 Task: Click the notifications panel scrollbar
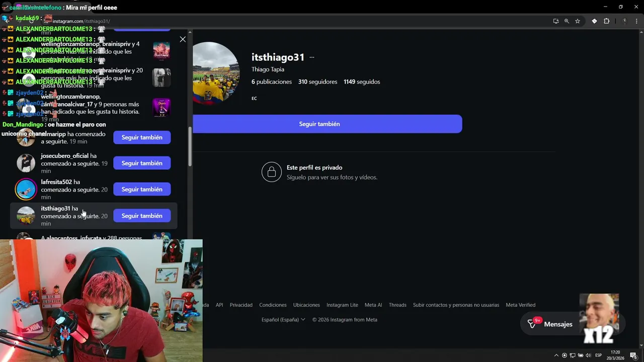pos(190,146)
